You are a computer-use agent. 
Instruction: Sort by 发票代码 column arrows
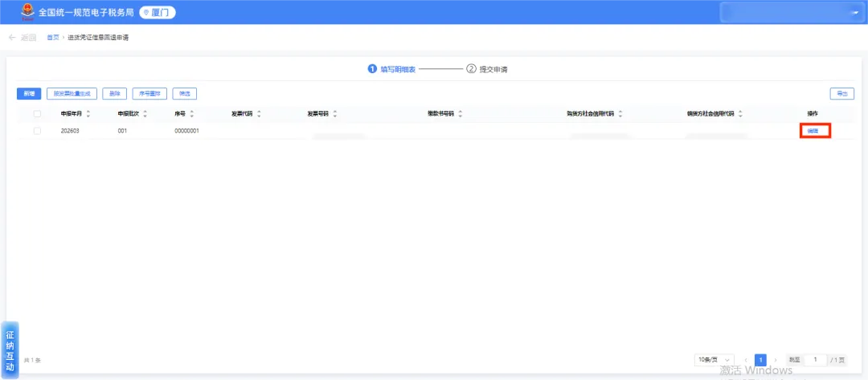[x=259, y=114]
